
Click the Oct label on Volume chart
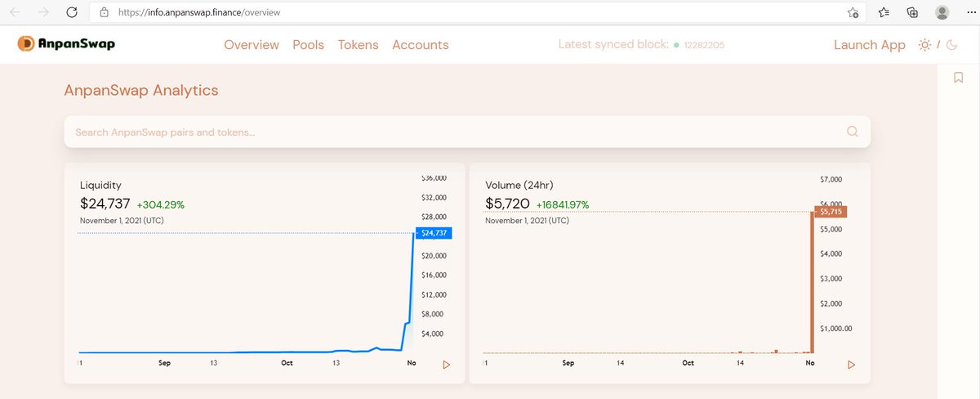pyautogui.click(x=688, y=362)
